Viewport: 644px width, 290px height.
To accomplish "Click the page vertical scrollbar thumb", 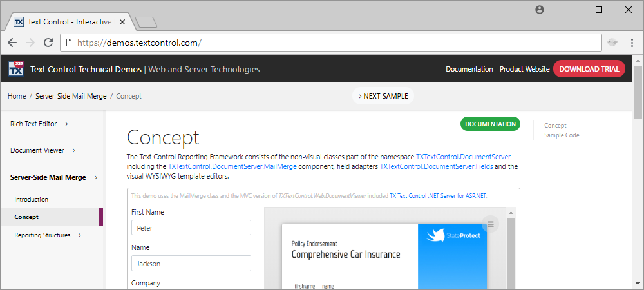I will coord(638,93).
